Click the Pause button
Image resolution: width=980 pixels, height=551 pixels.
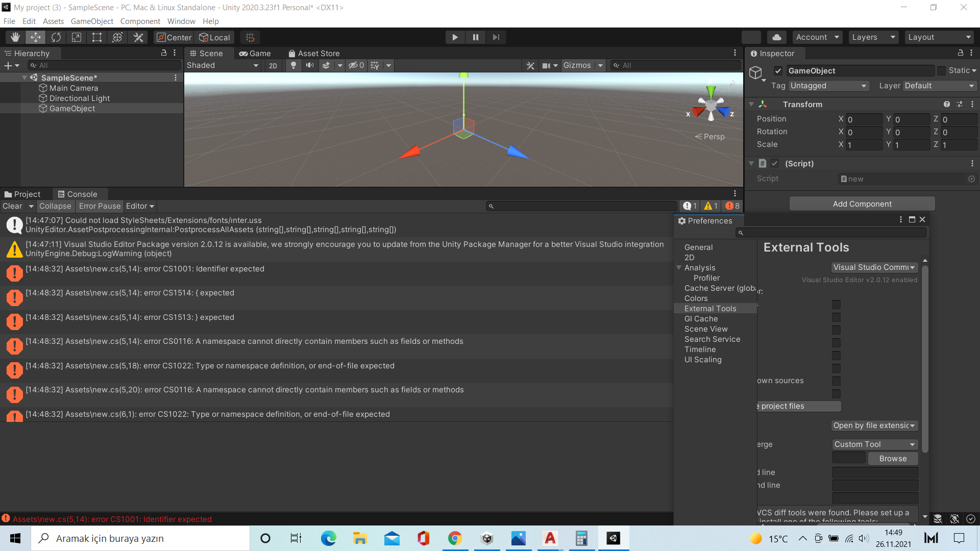[475, 37]
